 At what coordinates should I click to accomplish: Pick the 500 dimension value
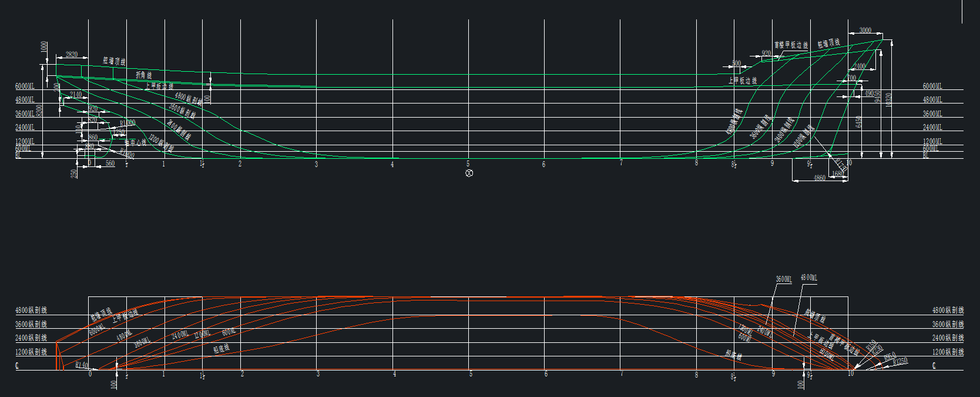pos(736,64)
